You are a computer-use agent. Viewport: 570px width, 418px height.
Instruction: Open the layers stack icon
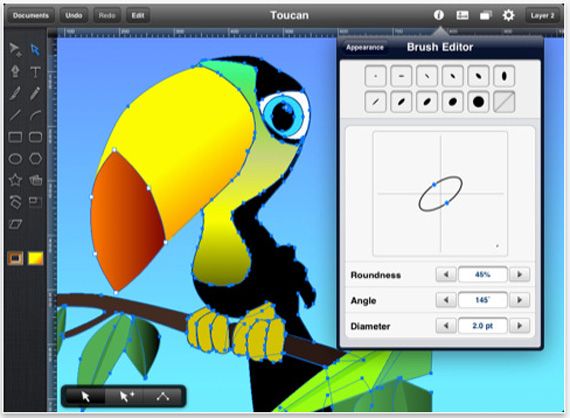click(x=485, y=15)
